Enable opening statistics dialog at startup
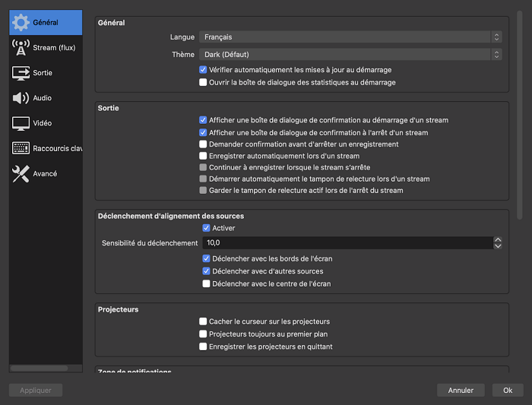The width and height of the screenshot is (532, 405). pyautogui.click(x=203, y=82)
